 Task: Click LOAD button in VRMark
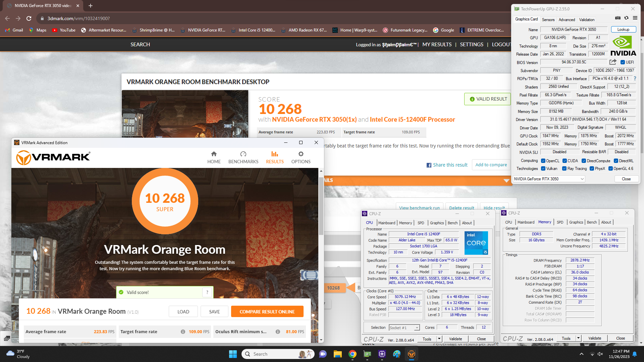(x=183, y=311)
